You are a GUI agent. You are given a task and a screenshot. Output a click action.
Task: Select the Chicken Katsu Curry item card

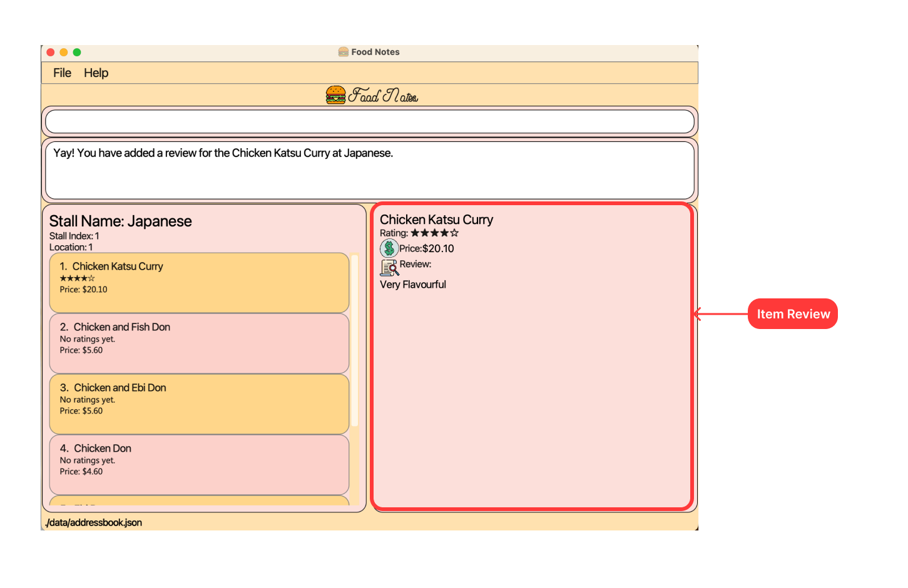199,283
